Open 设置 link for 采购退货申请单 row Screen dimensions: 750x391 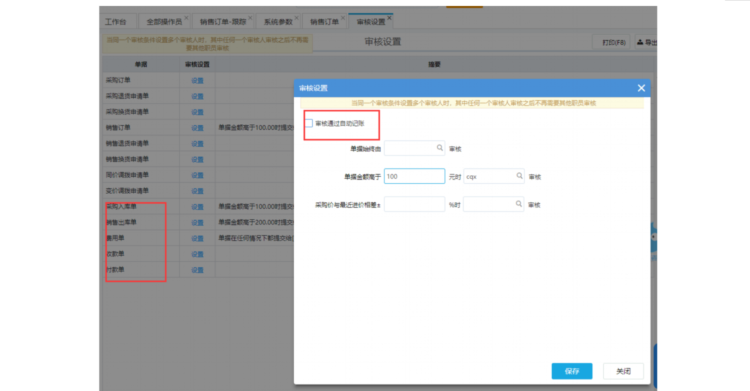(x=198, y=96)
